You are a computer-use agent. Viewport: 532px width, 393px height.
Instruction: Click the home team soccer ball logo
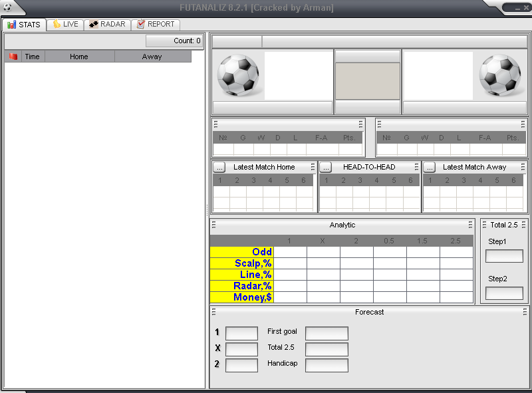[239, 75]
